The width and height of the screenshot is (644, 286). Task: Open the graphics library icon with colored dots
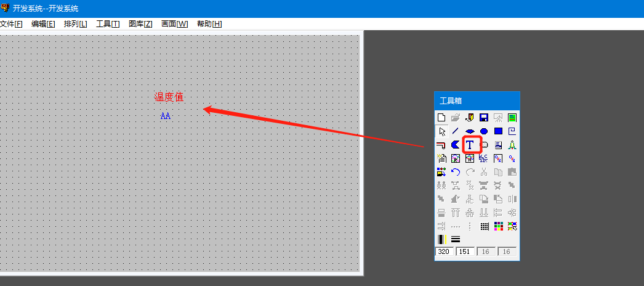pos(441,172)
